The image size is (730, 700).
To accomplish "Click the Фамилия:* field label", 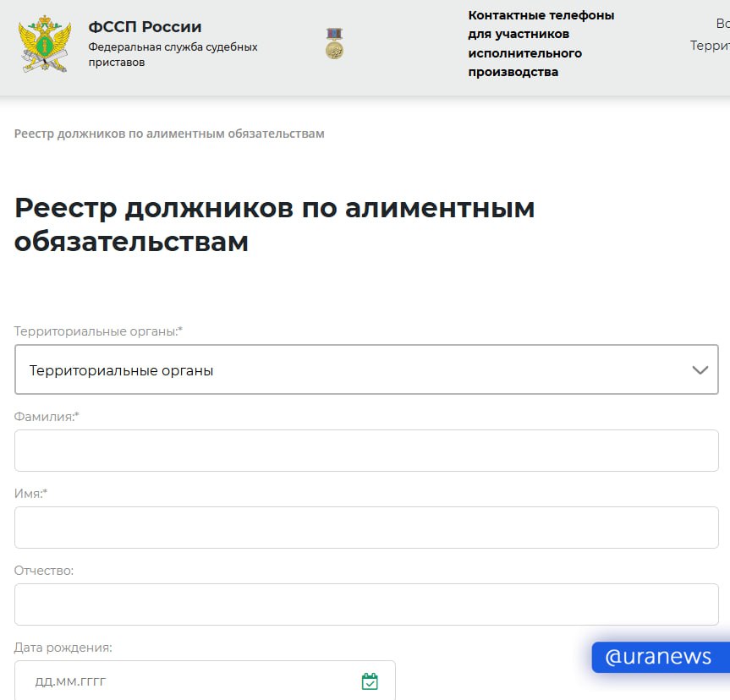I will 47,416.
